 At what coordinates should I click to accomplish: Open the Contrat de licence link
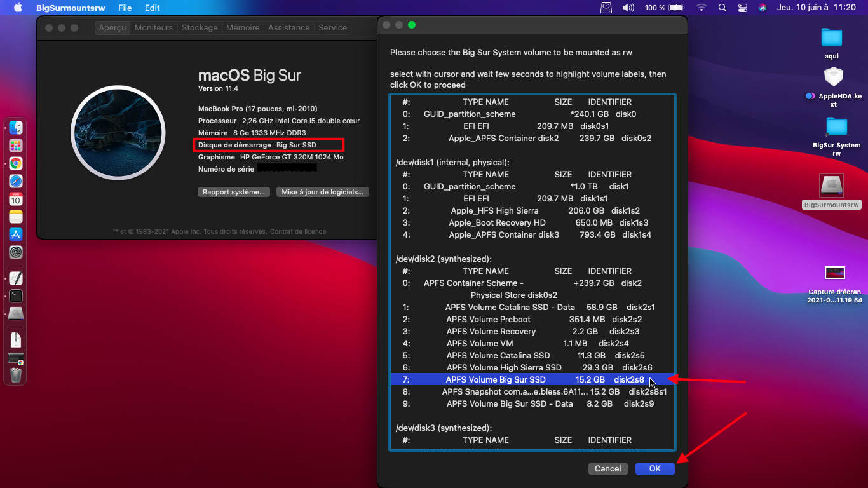click(298, 232)
